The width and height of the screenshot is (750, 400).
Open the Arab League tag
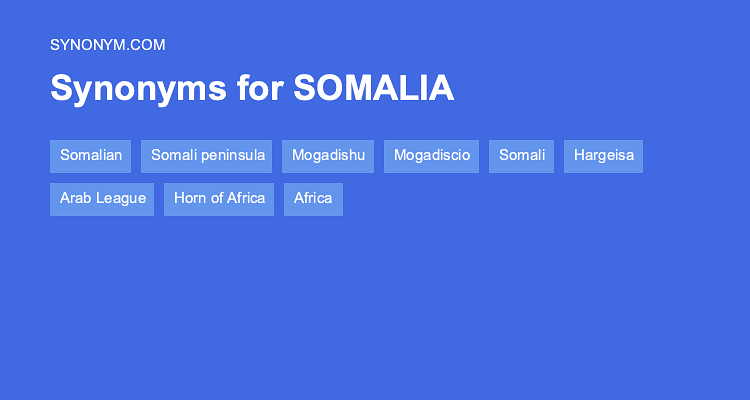[102, 198]
